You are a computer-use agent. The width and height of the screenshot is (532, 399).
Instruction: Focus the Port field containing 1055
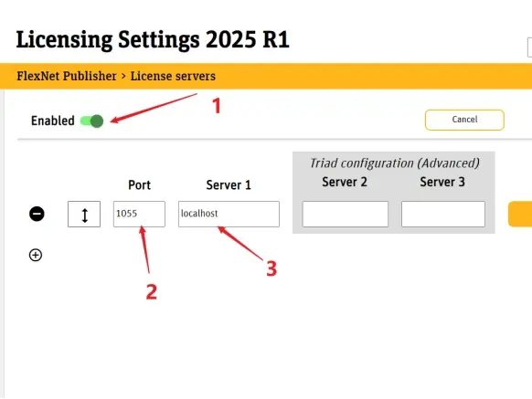140,214
